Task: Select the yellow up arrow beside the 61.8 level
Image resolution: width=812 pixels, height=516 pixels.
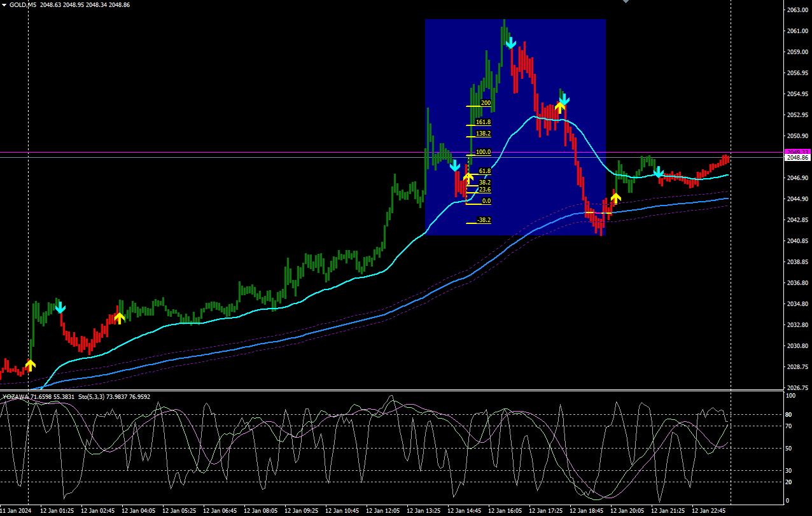Action: (468, 178)
